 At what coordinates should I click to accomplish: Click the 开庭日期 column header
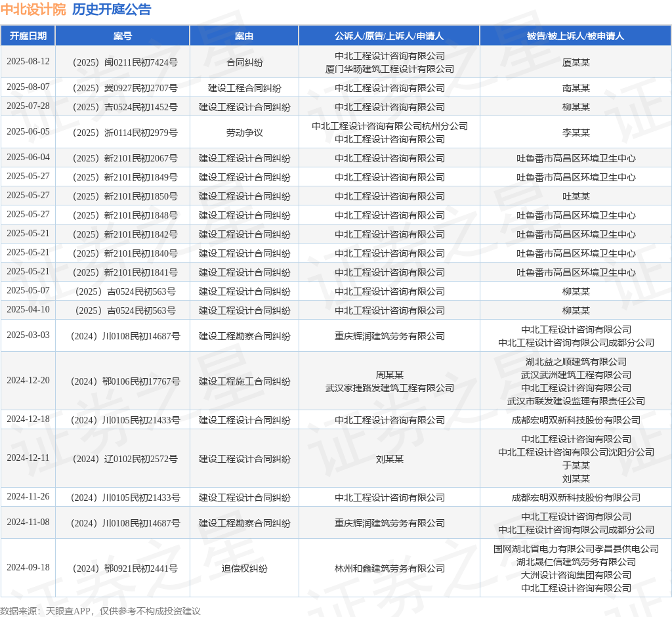[28, 36]
